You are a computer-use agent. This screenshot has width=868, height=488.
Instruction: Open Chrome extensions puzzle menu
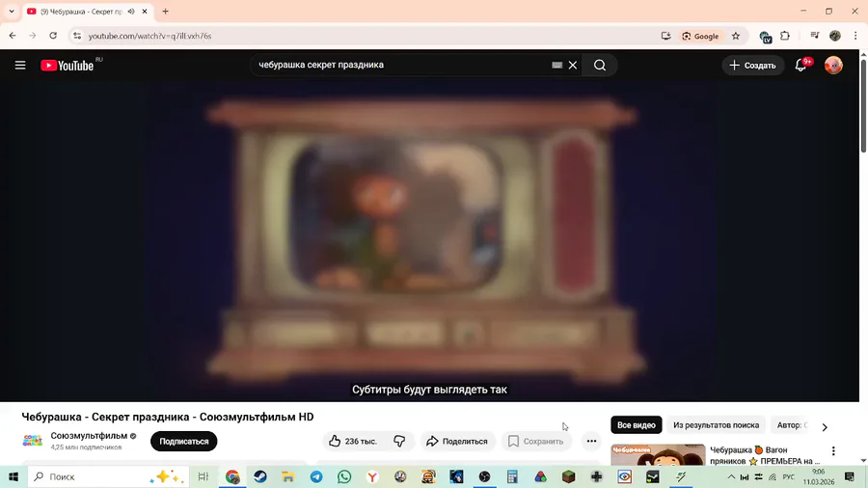pyautogui.click(x=785, y=36)
